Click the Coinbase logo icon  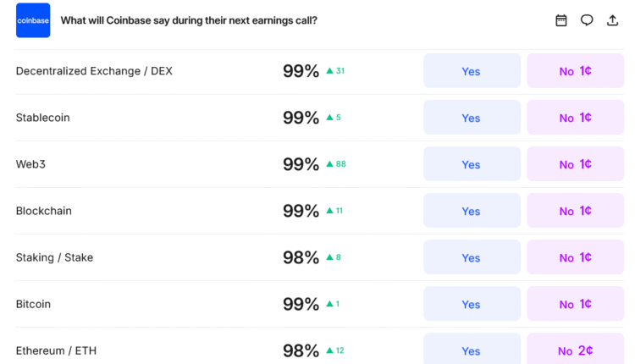33,20
